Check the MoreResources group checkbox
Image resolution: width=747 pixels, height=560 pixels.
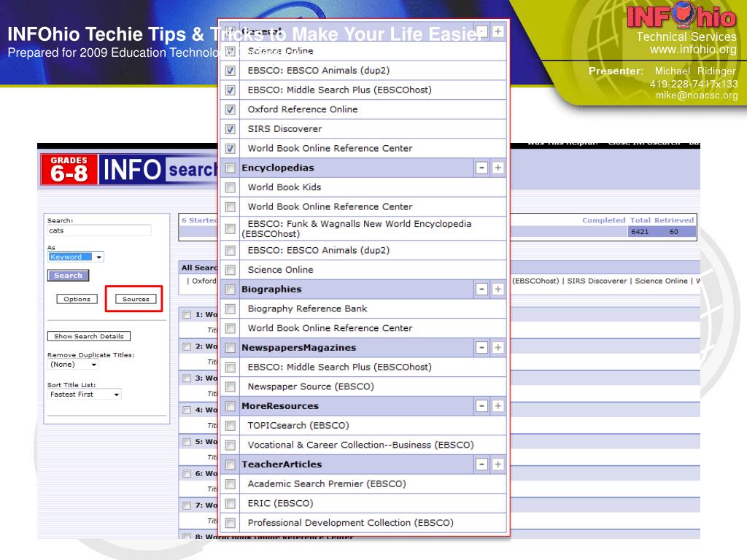click(230, 406)
